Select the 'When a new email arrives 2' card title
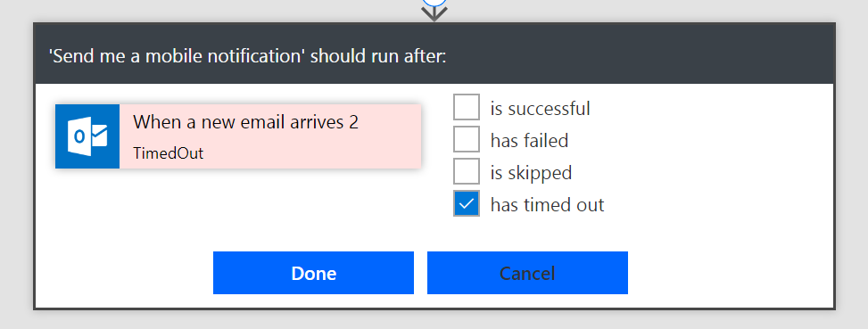This screenshot has width=868, height=329. 246,122
